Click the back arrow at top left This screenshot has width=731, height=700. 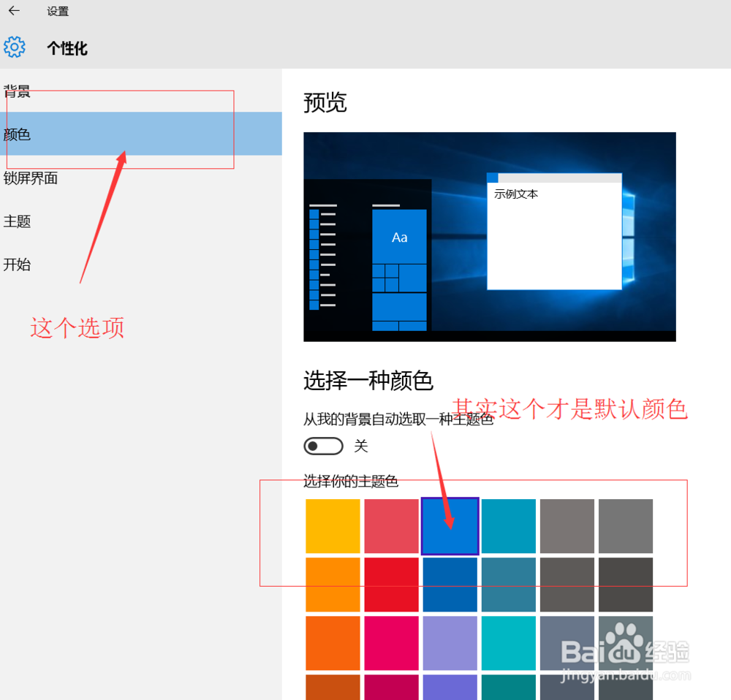pos(12,11)
